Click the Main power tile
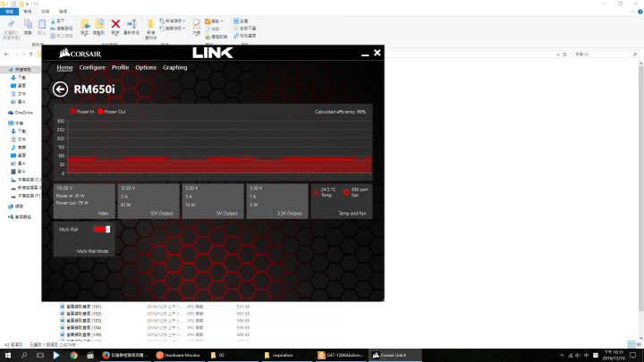 (84, 201)
